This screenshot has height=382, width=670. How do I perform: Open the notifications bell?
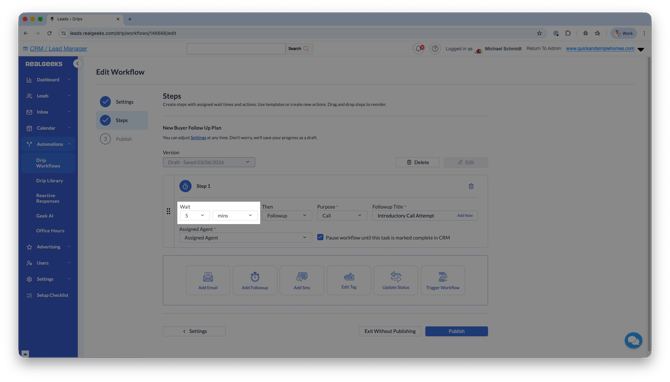(x=419, y=49)
